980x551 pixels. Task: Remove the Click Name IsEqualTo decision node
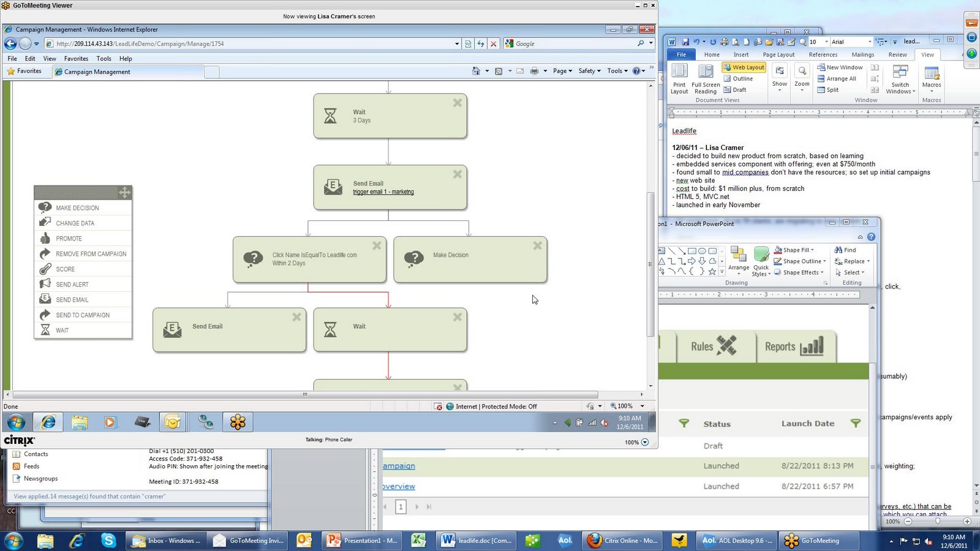pos(377,246)
